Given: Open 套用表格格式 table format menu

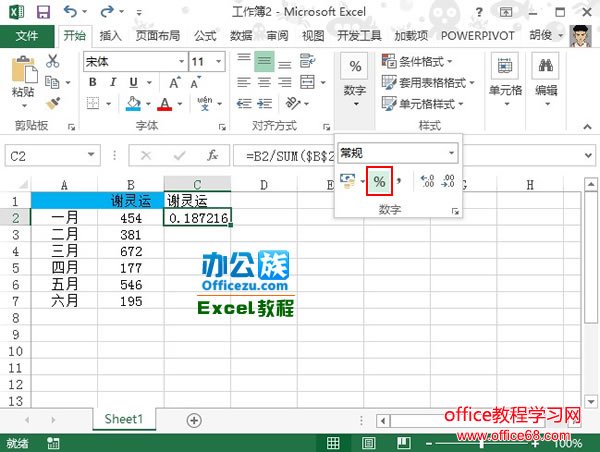Looking at the screenshot, I should click(428, 82).
